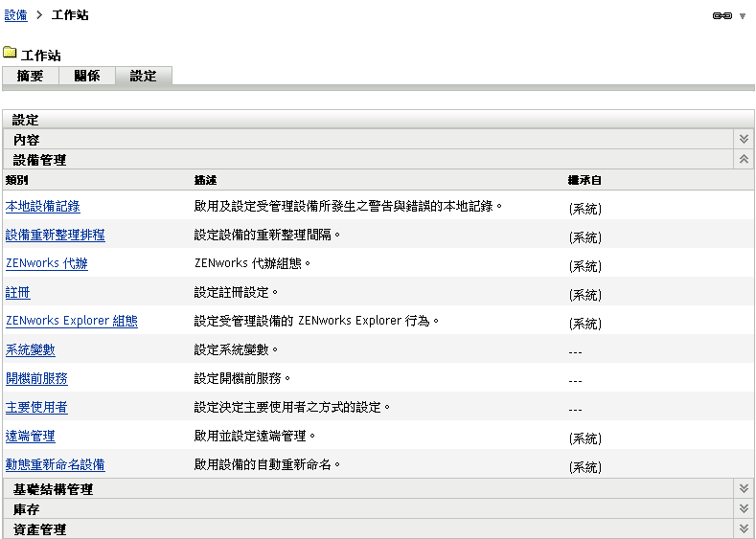This screenshot has height=539, width=756.
Task: Click the 工作站 folder icon
Action: (10, 52)
